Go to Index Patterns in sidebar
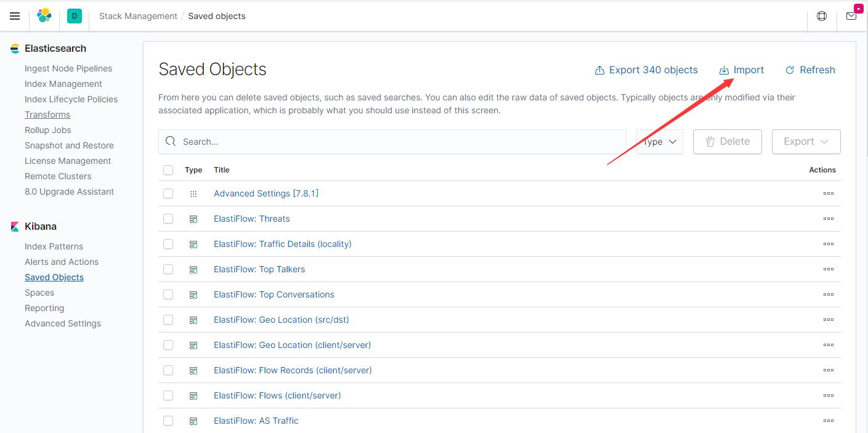This screenshot has width=868, height=433. 54,246
